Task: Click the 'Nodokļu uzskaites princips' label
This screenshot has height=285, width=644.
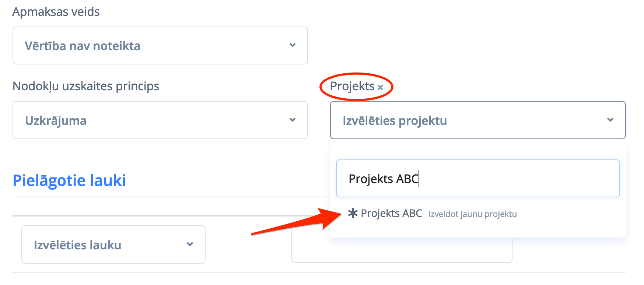Action: click(x=86, y=86)
